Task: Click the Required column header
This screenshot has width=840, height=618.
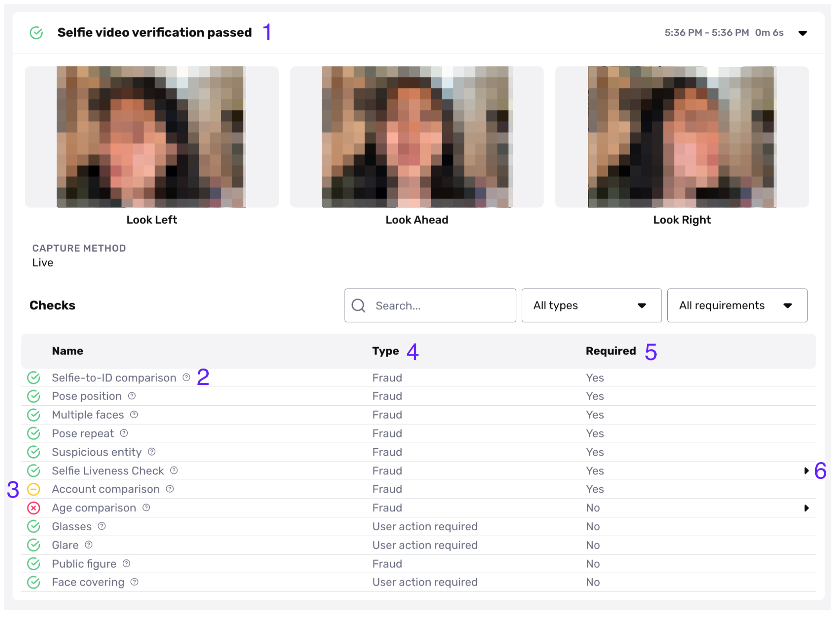Action: pyautogui.click(x=610, y=351)
